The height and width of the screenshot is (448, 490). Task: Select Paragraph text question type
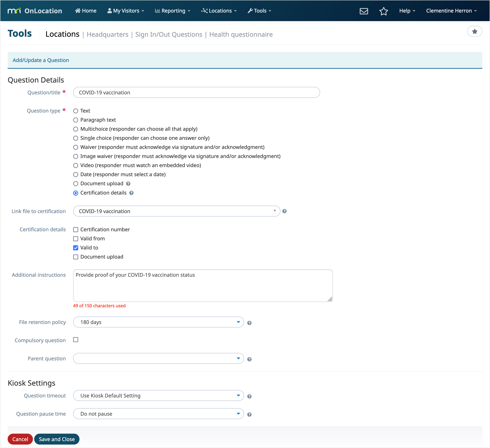(76, 120)
